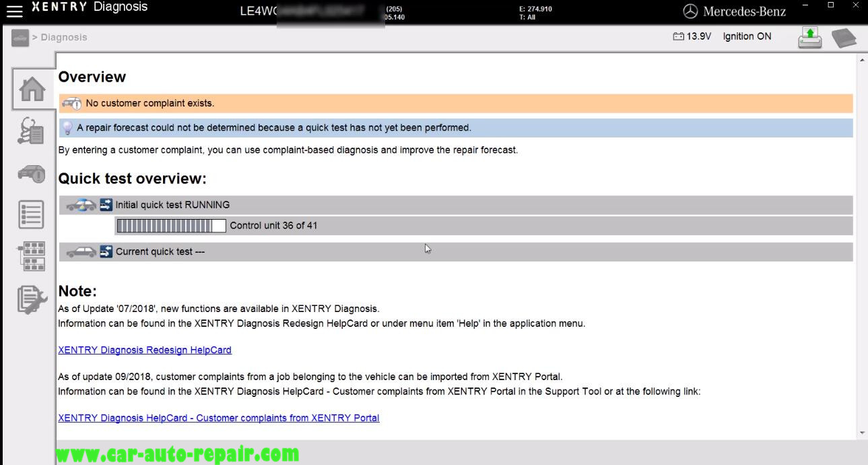Click the quick test progress bar

(x=171, y=226)
